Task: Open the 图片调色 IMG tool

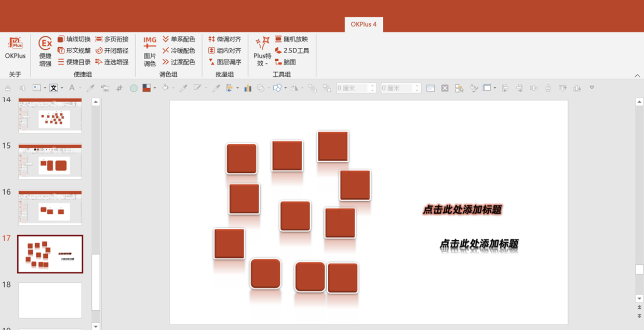Action: (x=150, y=51)
